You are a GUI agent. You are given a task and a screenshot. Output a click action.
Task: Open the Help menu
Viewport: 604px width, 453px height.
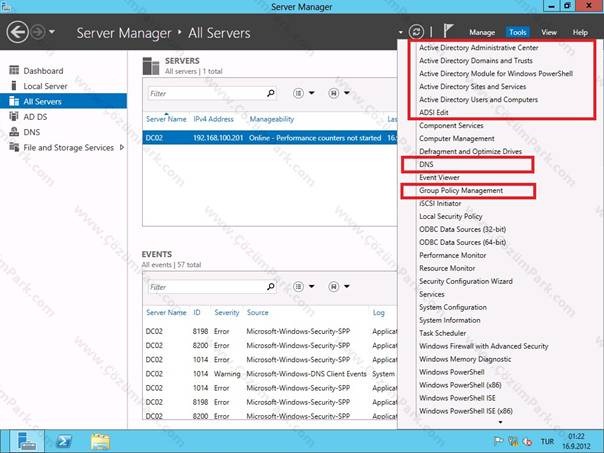[x=580, y=33]
